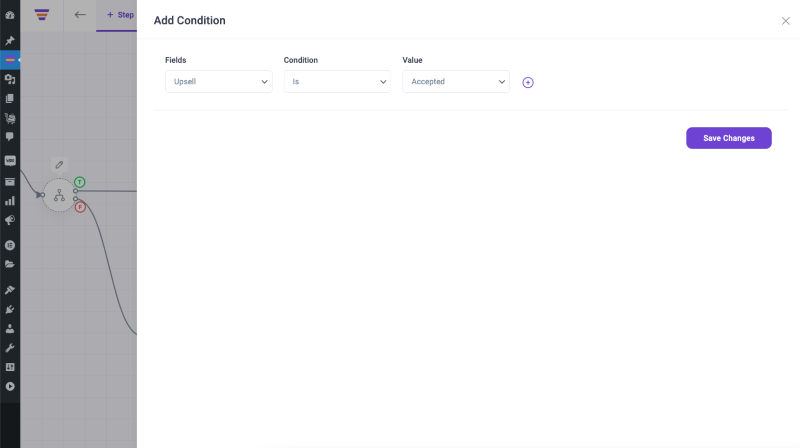800x448 pixels.
Task: Open the WooCommerce icon in the sidebar
Action: 10,161
